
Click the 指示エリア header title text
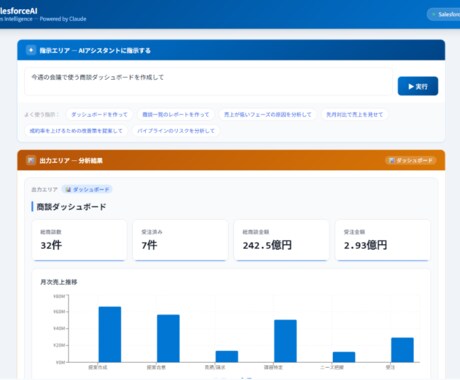(x=95, y=50)
